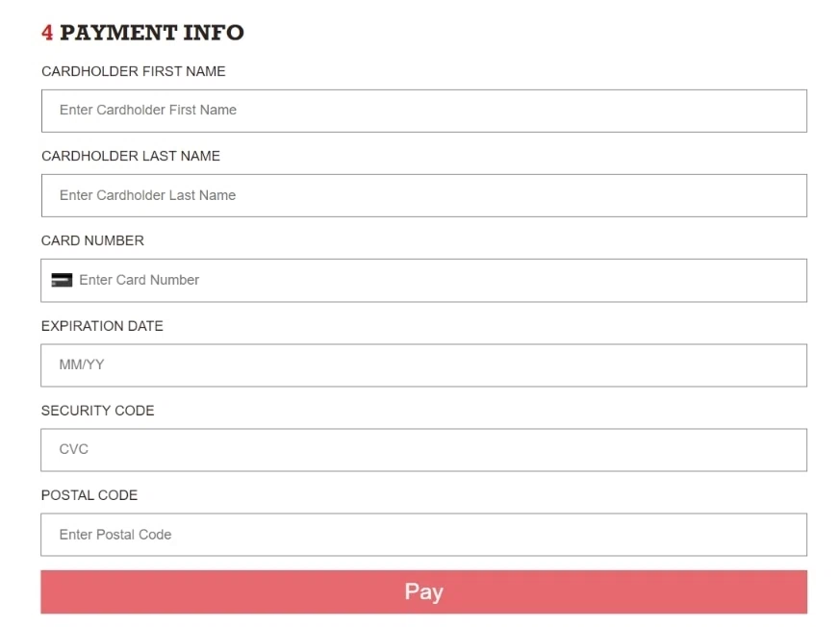This screenshot has height=627, width=840.
Task: Click the red step number 4
Action: pos(47,33)
